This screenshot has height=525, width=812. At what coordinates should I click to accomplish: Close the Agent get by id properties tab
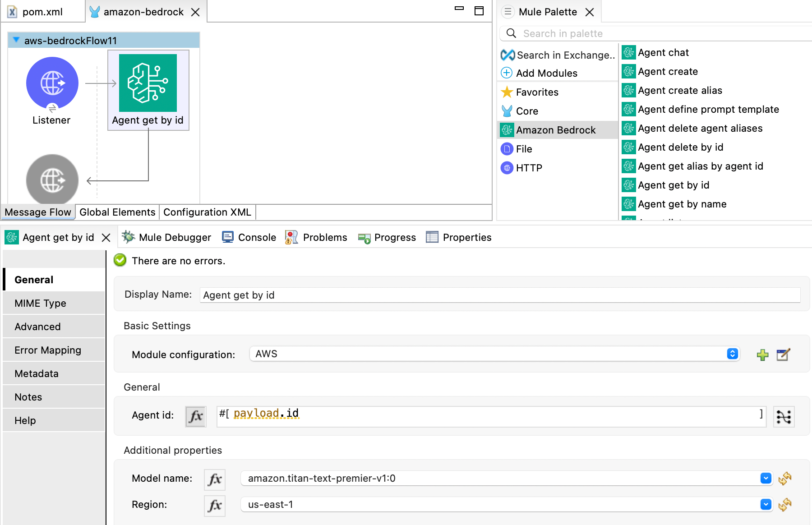pos(106,238)
